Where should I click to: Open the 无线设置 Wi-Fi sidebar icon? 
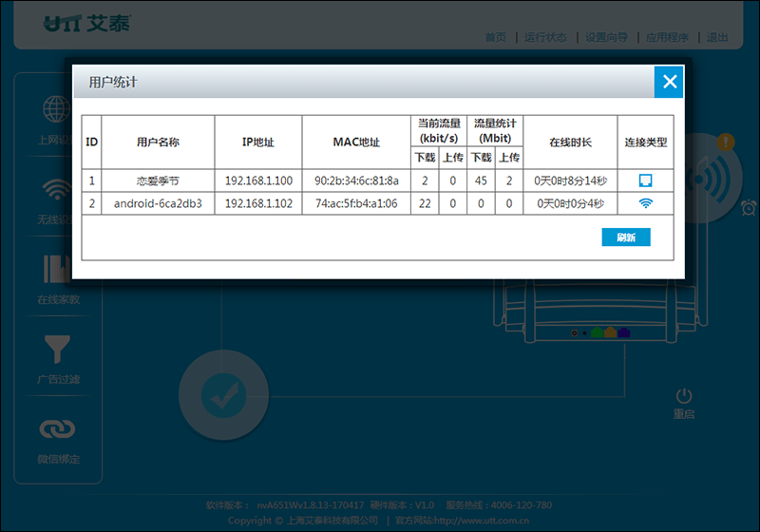click(x=57, y=189)
